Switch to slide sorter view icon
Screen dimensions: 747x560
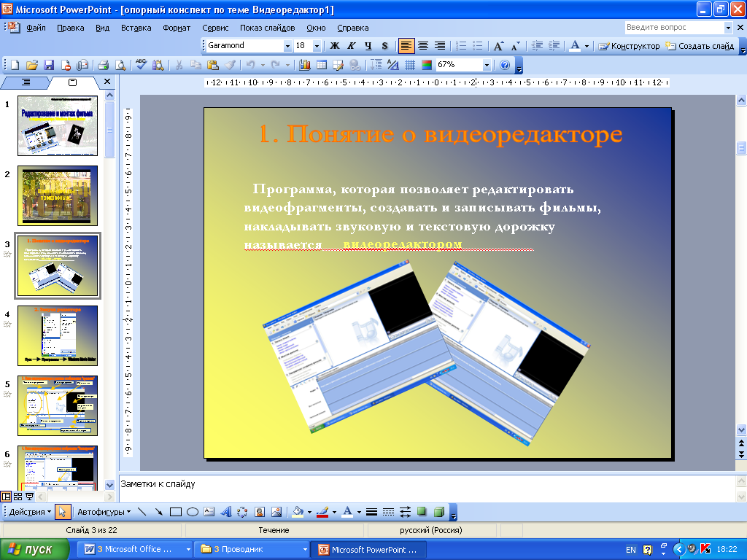point(18,497)
